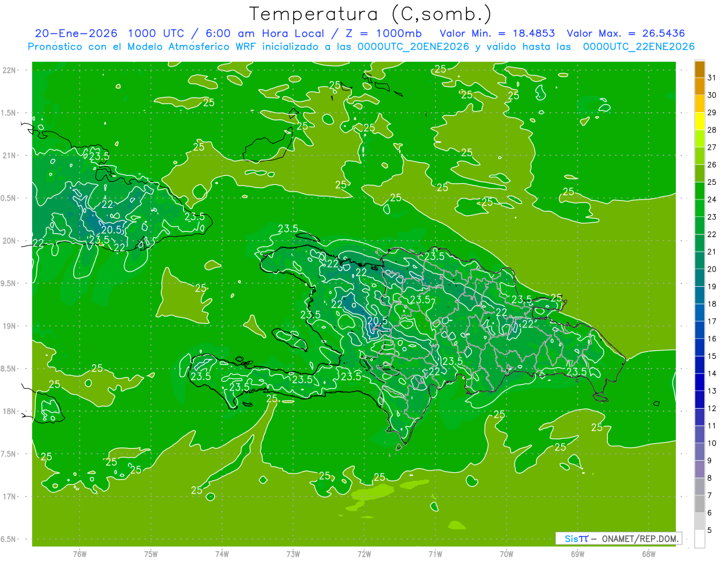The image size is (728, 562).
Task: Select the initialization time "0000UTC_20ENE2026"
Action: [413, 47]
